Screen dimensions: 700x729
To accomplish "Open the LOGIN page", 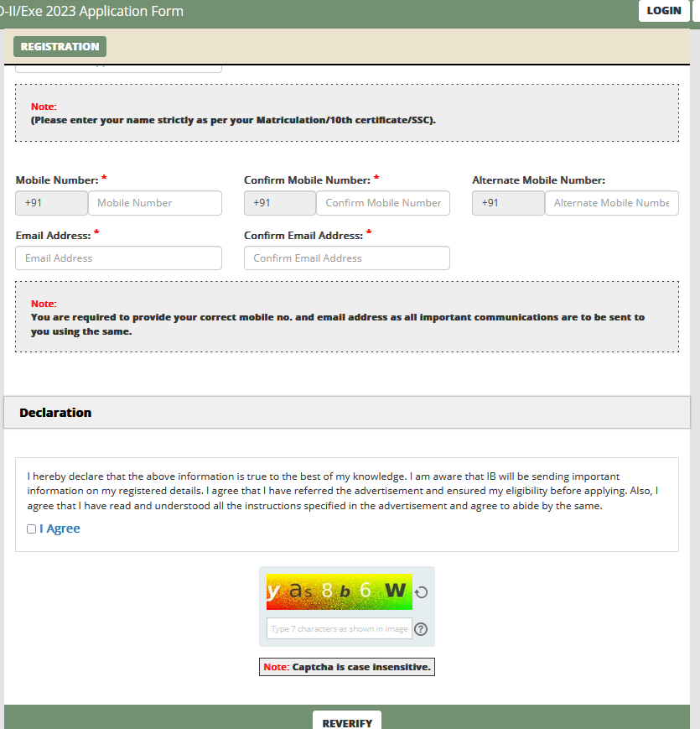I will [664, 11].
